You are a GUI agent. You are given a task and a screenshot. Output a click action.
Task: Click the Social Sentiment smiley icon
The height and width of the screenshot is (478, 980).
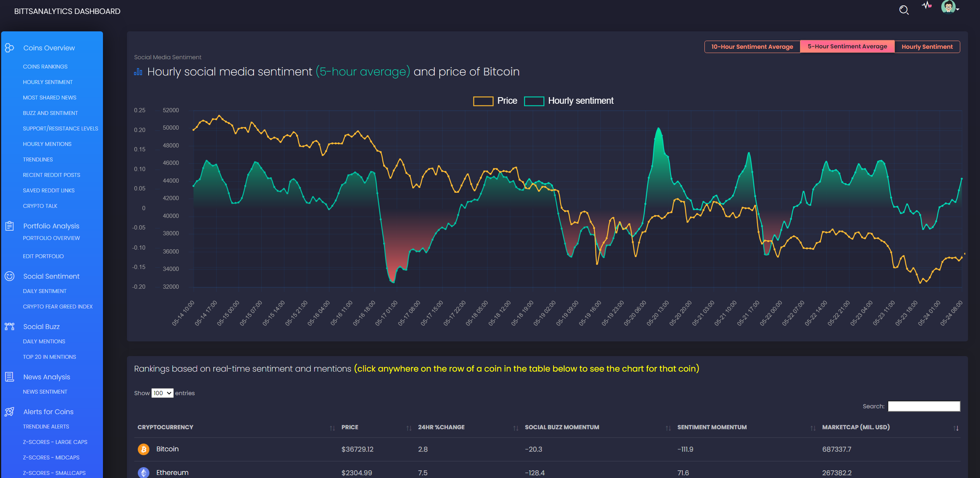point(9,276)
